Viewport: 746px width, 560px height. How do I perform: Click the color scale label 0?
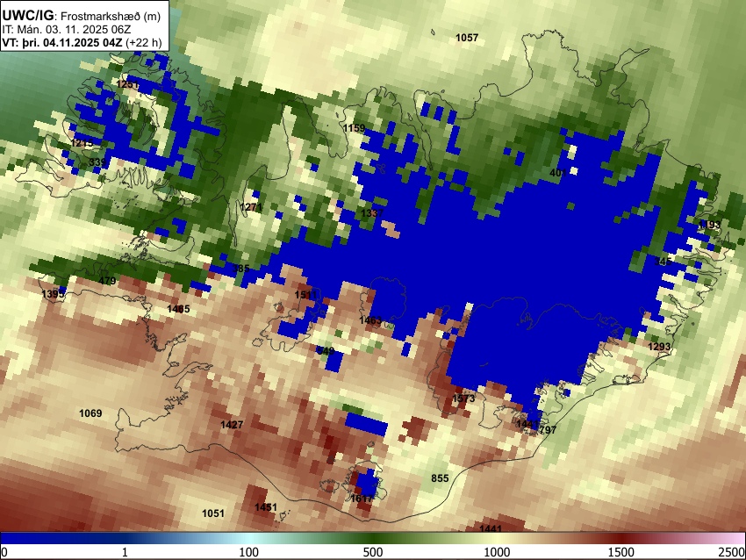[4, 552]
